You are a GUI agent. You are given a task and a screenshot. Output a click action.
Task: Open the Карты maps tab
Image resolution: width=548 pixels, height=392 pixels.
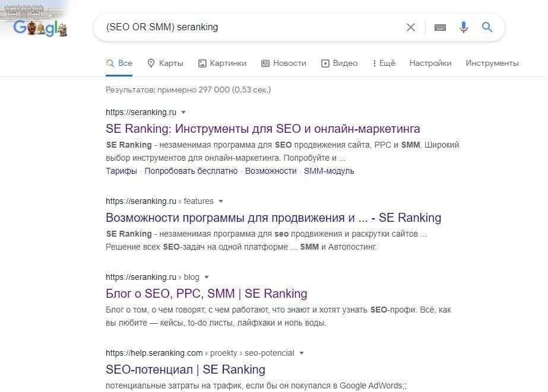165,63
